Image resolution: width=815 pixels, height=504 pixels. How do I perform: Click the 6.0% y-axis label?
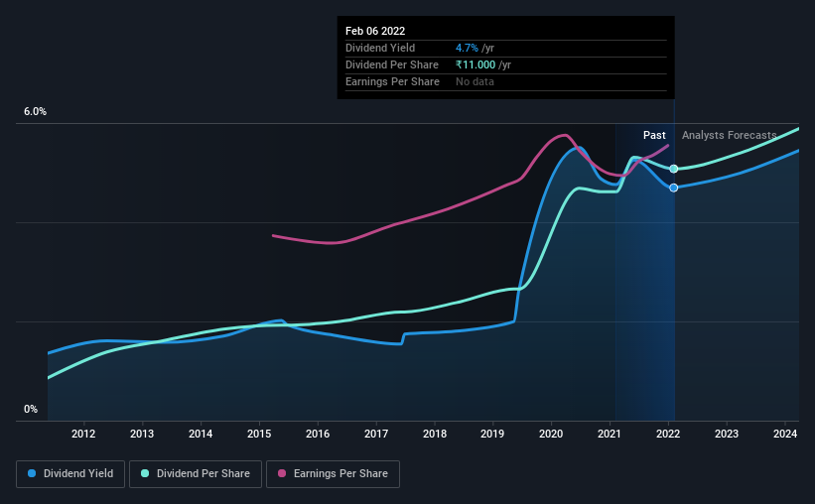pos(35,112)
